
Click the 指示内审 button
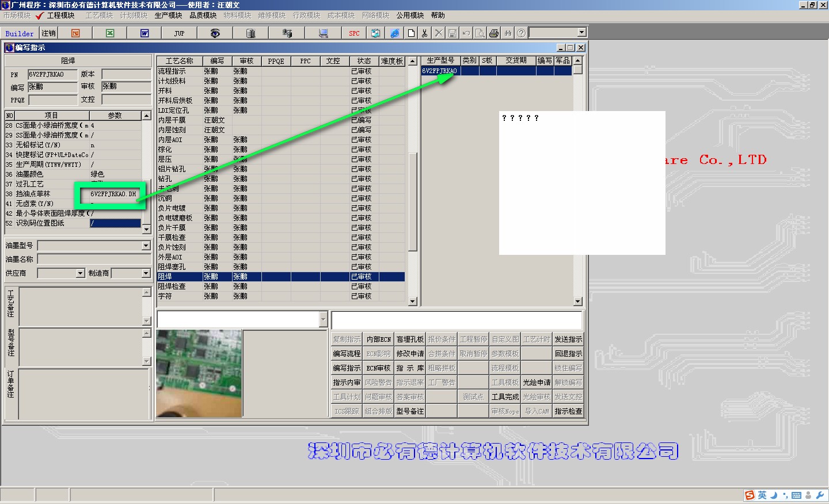(x=347, y=383)
